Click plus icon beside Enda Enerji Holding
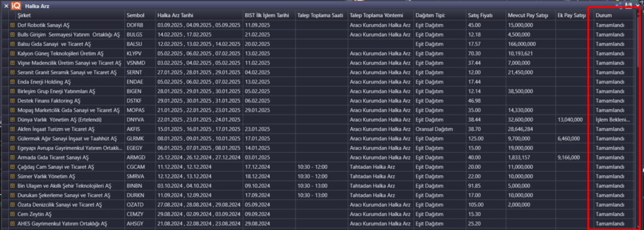 (x=13, y=82)
